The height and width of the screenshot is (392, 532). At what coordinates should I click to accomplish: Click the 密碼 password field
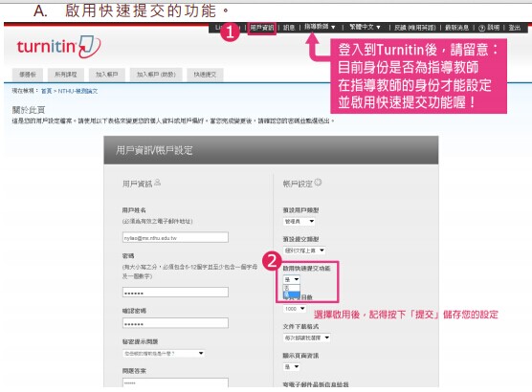pyautogui.click(x=175, y=292)
